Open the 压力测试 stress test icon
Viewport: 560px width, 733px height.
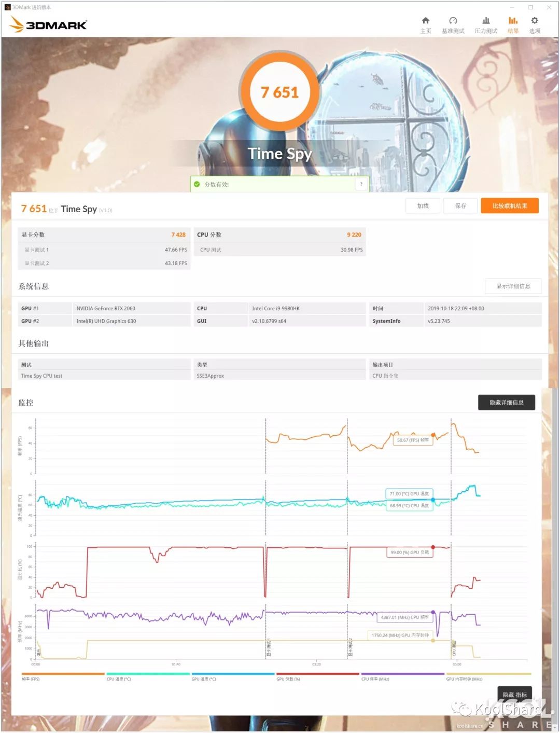pos(486,21)
